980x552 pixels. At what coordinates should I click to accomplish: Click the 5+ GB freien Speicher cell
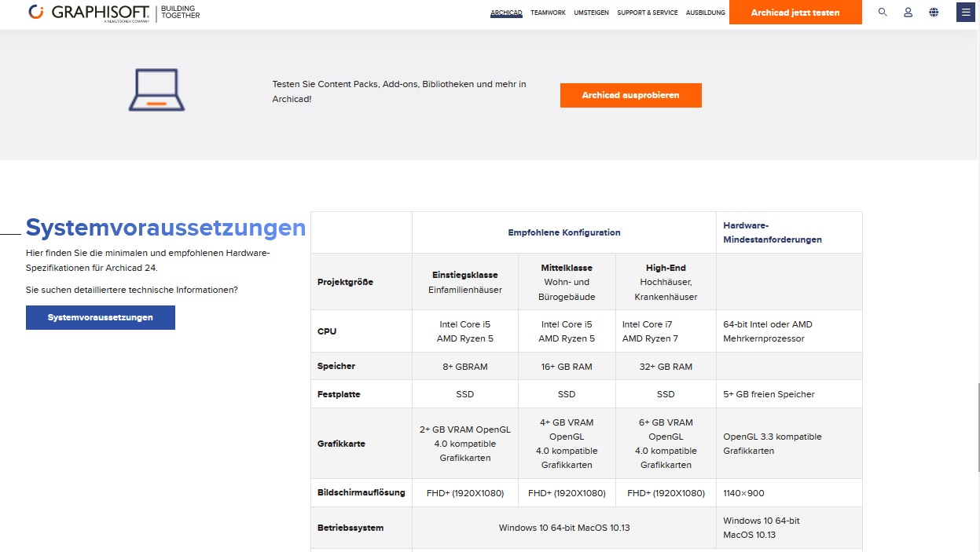[x=789, y=394]
